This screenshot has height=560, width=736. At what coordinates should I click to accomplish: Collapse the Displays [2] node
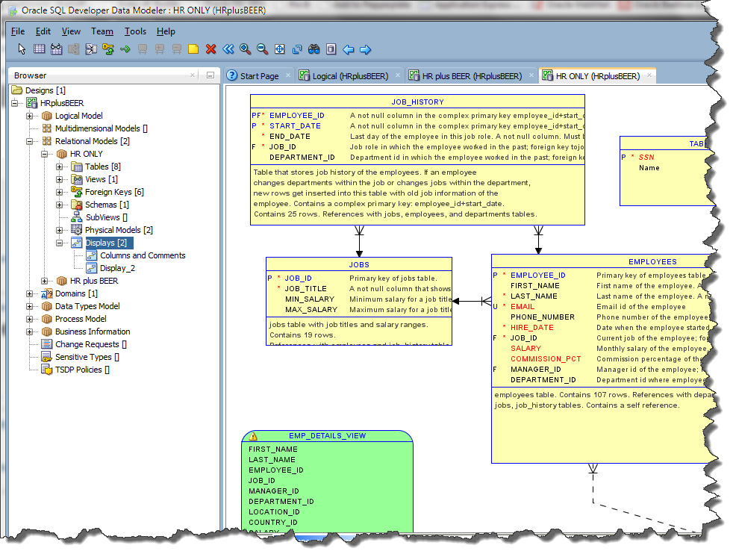pyautogui.click(x=60, y=243)
